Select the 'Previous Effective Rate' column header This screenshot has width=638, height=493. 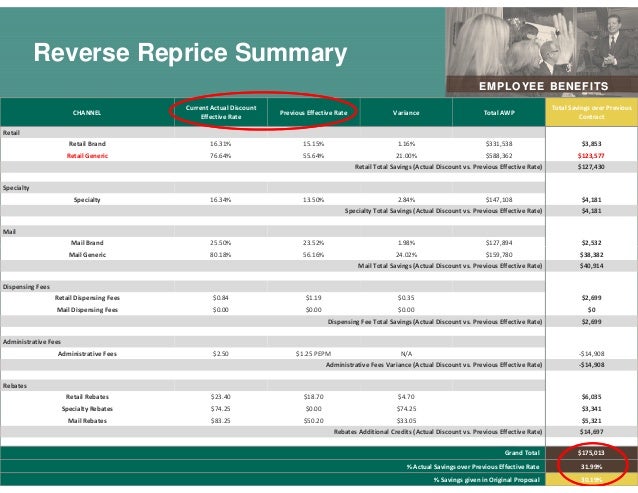coord(313,113)
